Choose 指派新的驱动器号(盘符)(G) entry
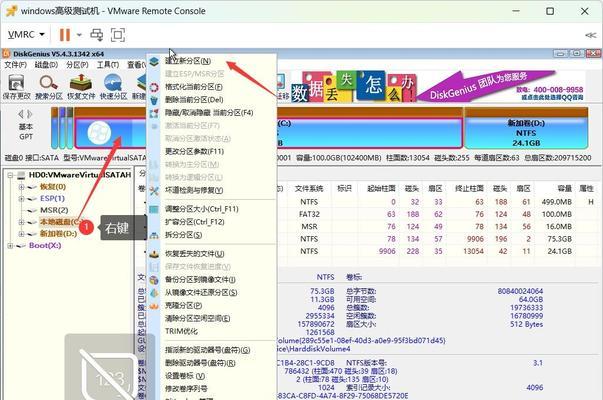 tap(208, 350)
